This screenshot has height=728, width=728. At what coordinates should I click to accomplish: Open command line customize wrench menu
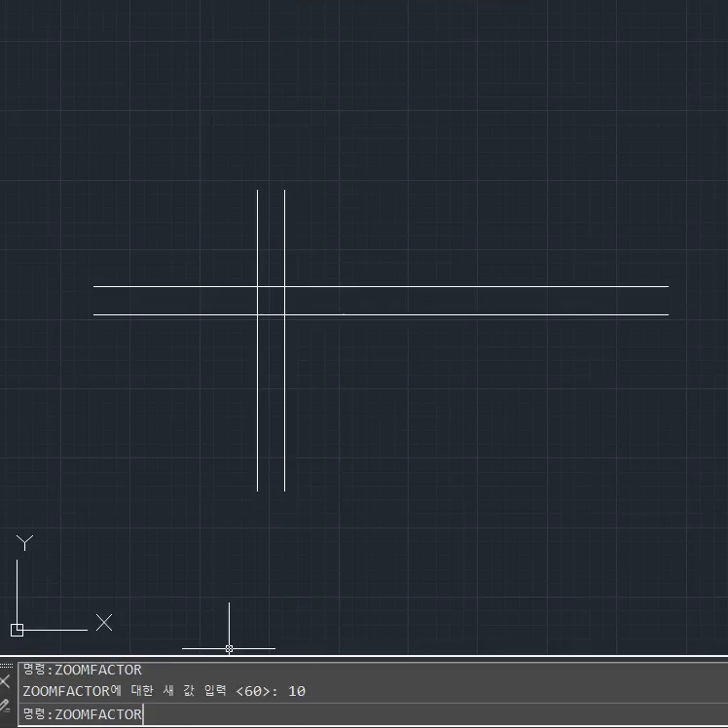point(5,706)
